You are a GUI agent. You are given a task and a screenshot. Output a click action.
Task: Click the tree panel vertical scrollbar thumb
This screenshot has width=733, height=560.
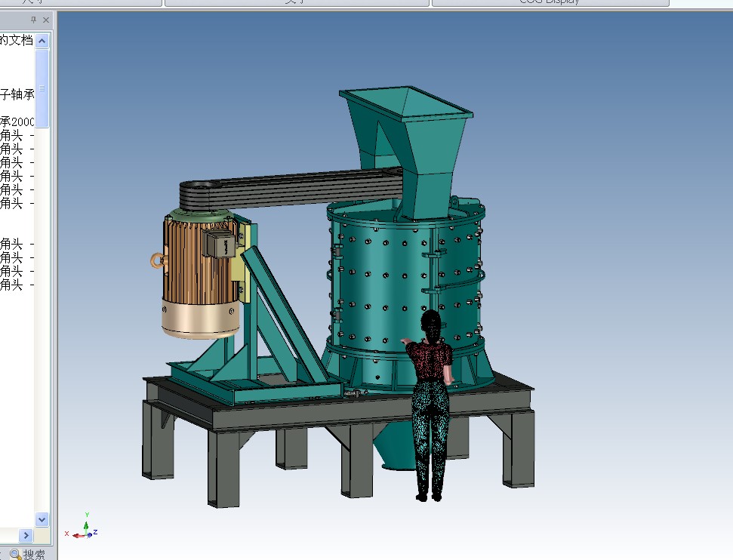(x=42, y=88)
